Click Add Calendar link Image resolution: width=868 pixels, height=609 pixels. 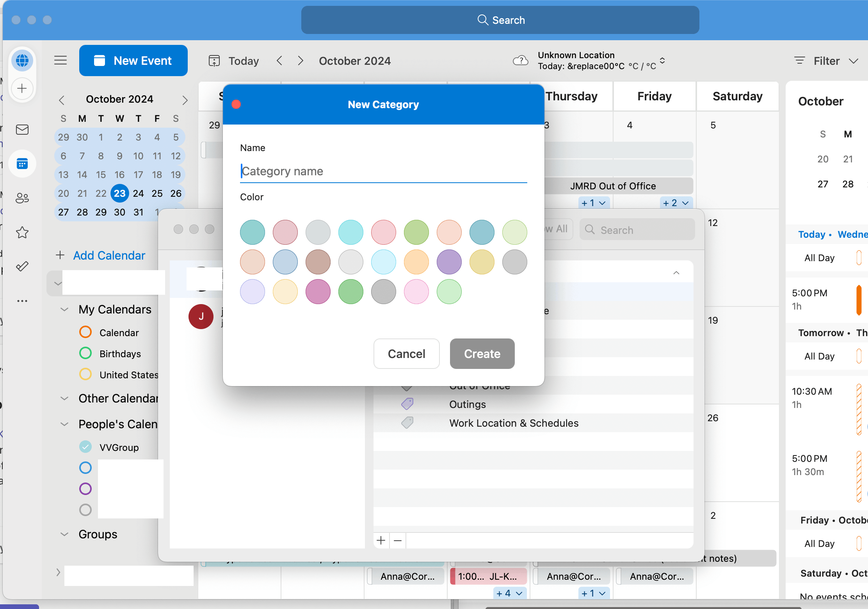point(109,255)
